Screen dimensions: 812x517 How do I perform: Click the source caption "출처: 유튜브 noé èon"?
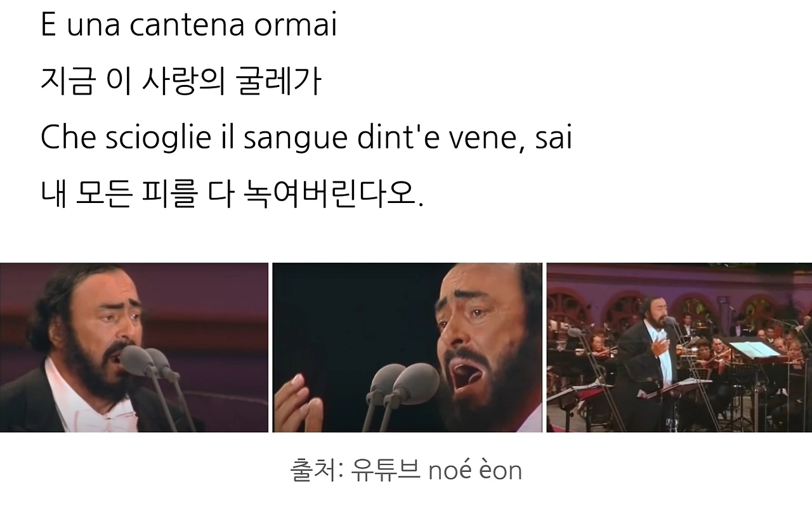[406, 470]
